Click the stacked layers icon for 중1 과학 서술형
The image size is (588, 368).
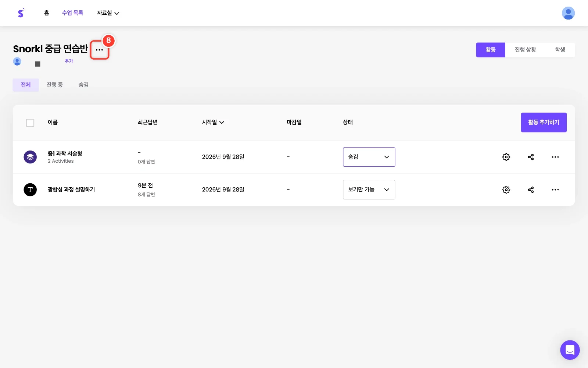coord(30,157)
